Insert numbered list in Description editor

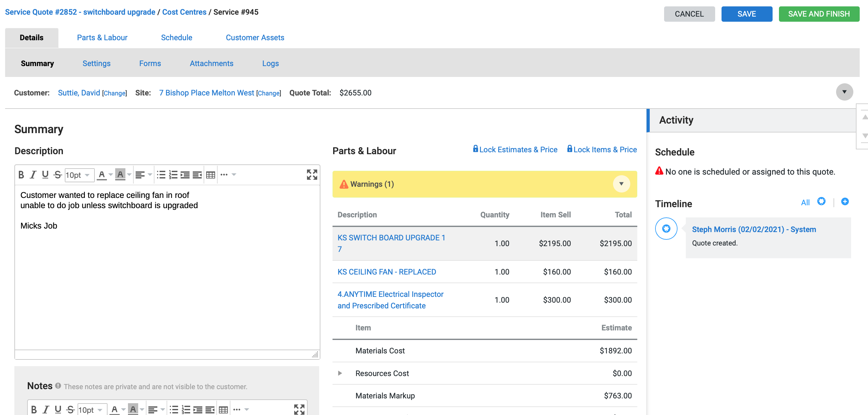[173, 175]
